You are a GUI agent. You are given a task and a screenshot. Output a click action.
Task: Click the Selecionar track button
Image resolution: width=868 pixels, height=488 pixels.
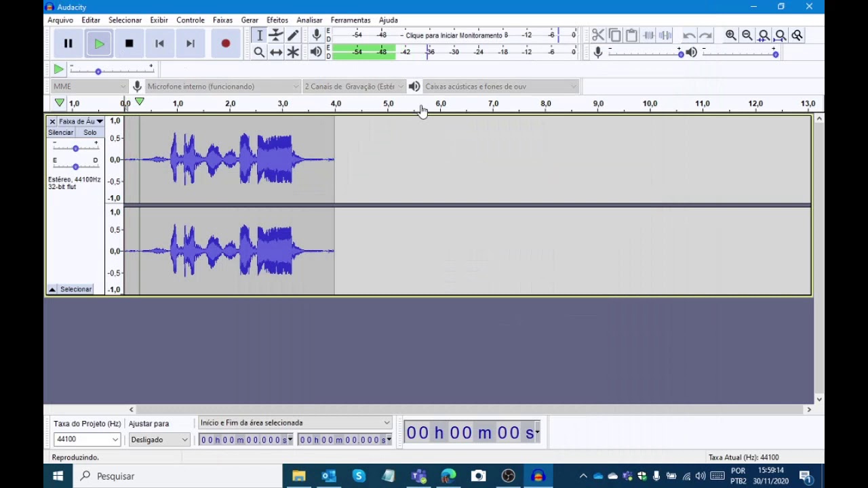[x=76, y=289]
